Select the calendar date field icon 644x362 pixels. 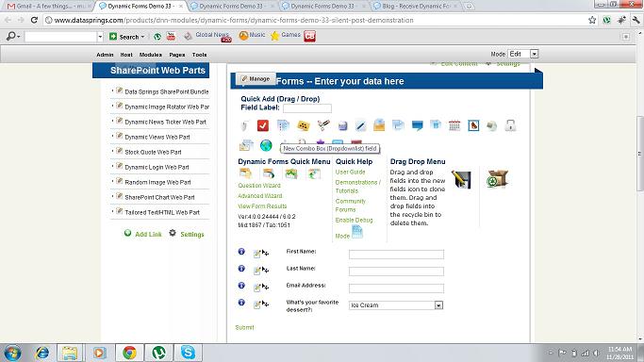coord(454,125)
